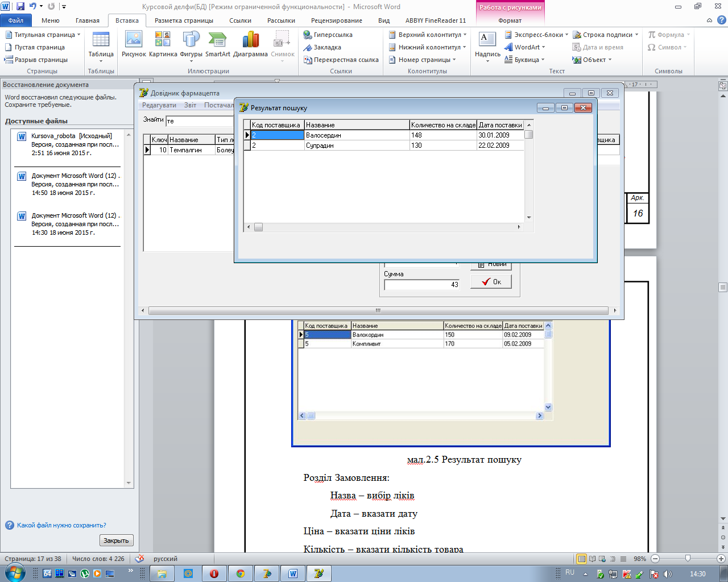Insert a blank page with Пустая страница
728x582 pixels.
(x=35, y=47)
